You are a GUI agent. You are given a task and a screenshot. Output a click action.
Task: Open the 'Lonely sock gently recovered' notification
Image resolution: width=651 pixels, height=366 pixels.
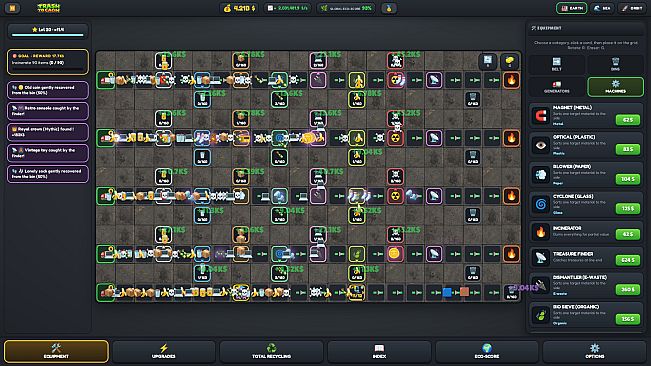click(48, 174)
